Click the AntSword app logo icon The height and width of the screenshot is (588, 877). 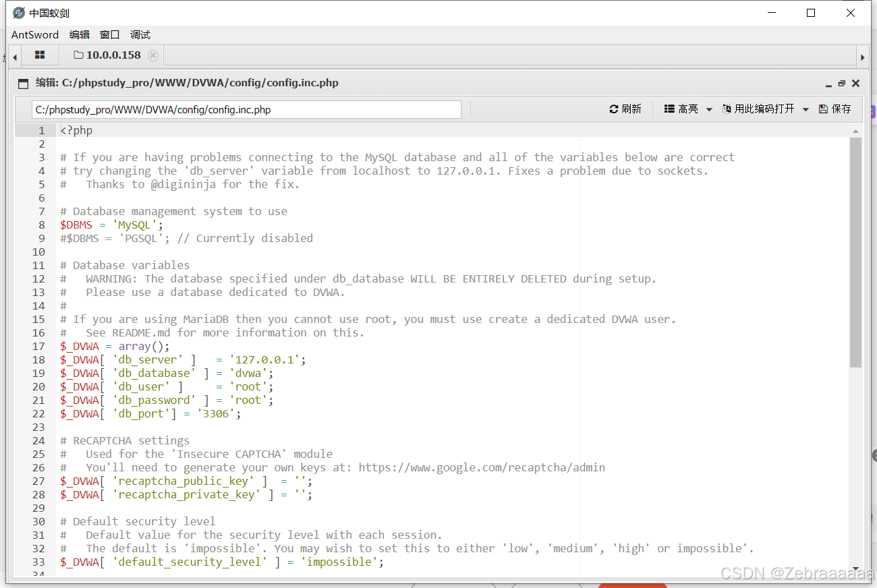[19, 13]
